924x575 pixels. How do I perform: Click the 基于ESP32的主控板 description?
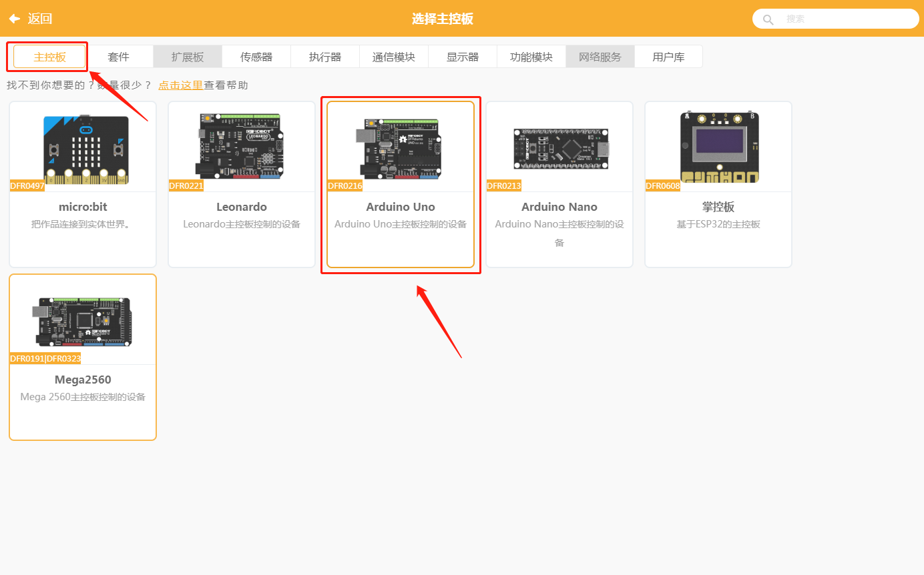718,224
